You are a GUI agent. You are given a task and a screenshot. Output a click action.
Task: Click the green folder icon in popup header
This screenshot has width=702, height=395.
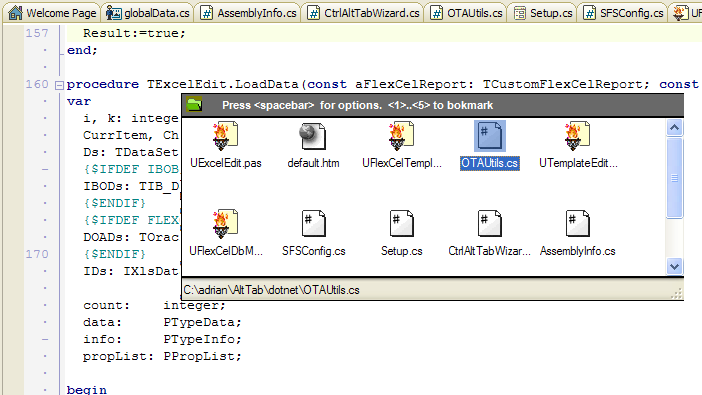point(194,105)
